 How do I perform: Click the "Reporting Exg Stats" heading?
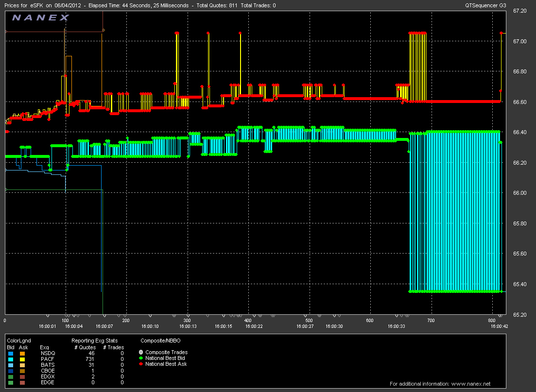[94, 341]
